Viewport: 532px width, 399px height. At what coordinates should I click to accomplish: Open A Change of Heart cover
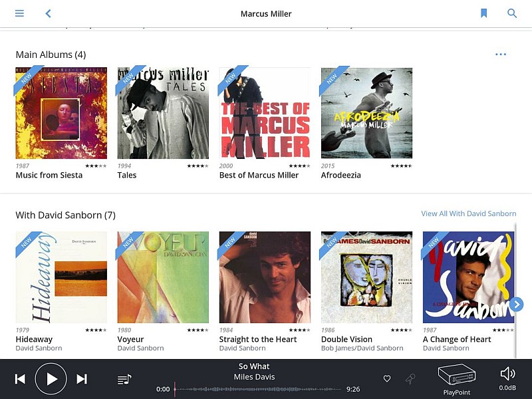pos(469,277)
